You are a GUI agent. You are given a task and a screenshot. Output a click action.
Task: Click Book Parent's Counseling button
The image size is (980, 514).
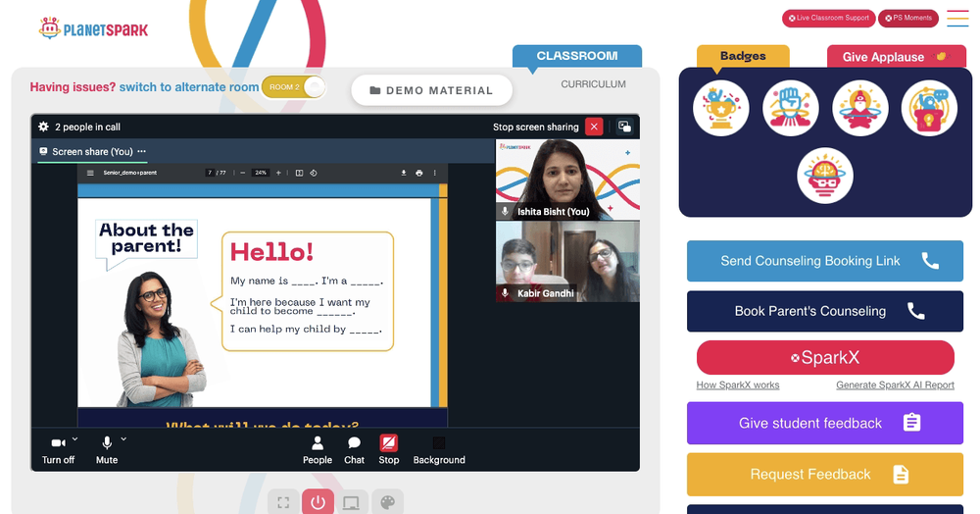point(825,311)
